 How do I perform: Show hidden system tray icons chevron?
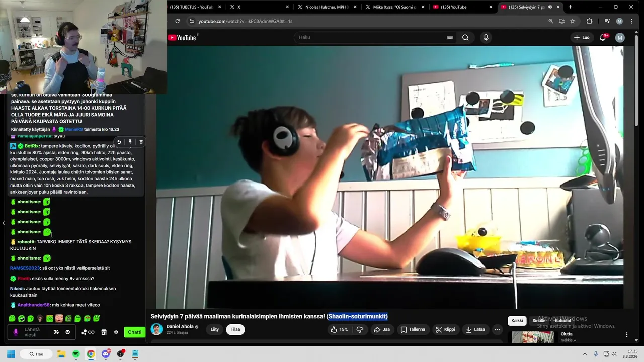586,354
